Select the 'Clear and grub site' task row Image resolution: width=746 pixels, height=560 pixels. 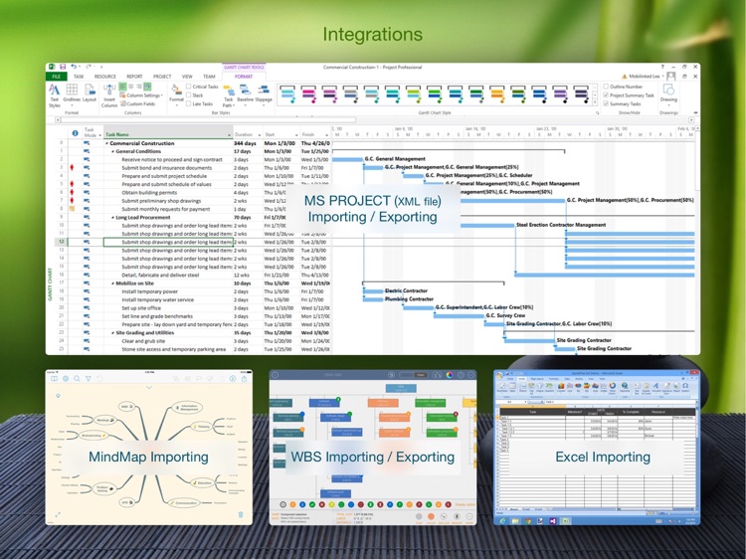143,341
